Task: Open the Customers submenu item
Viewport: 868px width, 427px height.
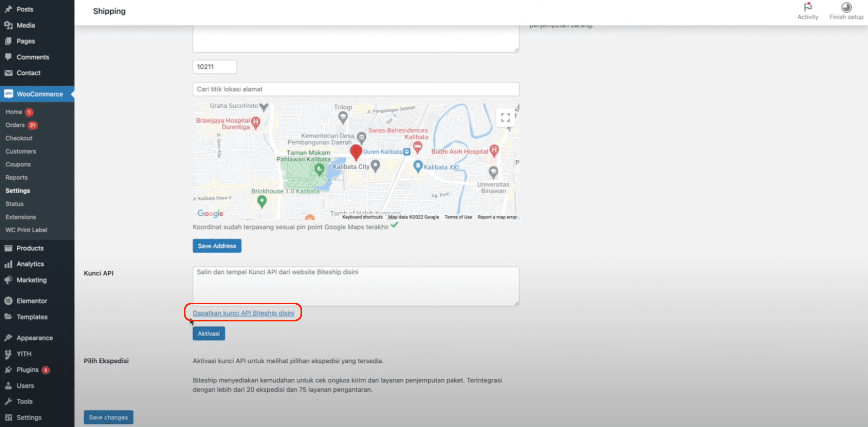Action: (20, 151)
